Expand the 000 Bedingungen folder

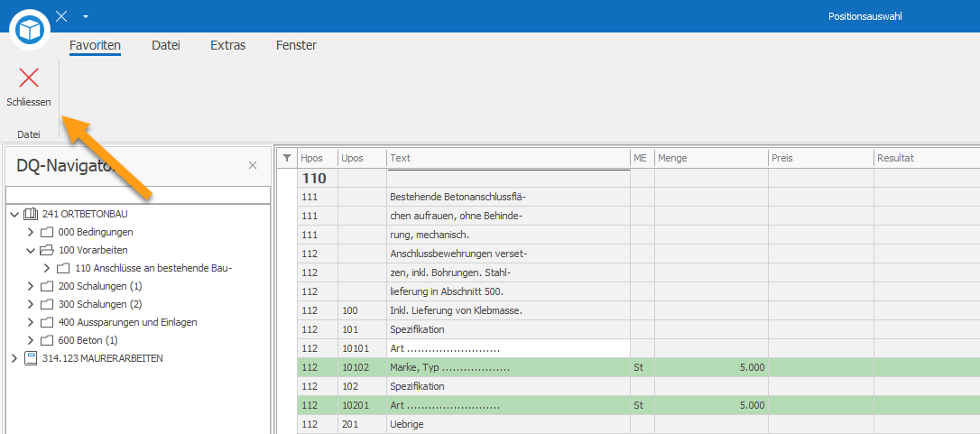(31, 232)
